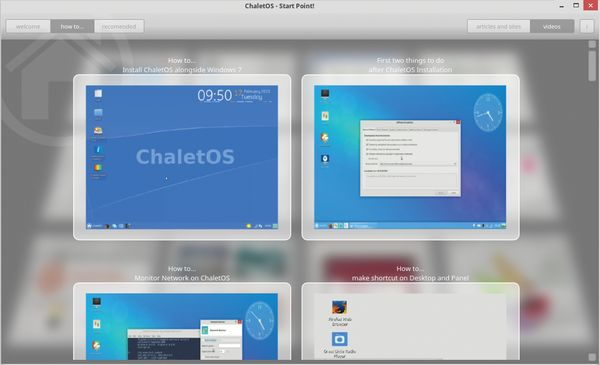Open the make shortcut on Desktop and Panel video
This screenshot has width=600, height=365.
410,322
